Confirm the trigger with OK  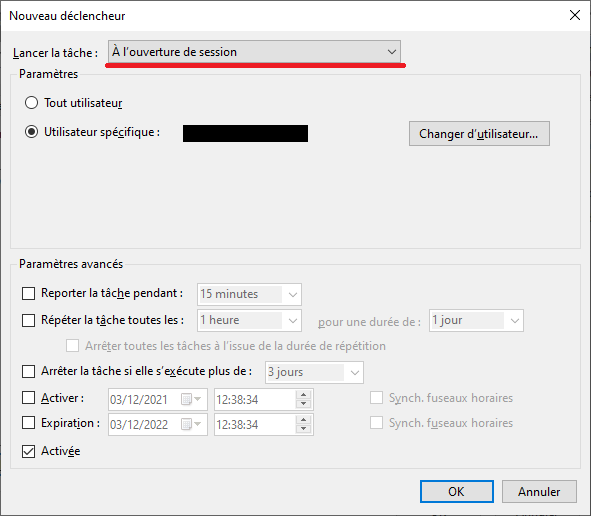point(457,492)
